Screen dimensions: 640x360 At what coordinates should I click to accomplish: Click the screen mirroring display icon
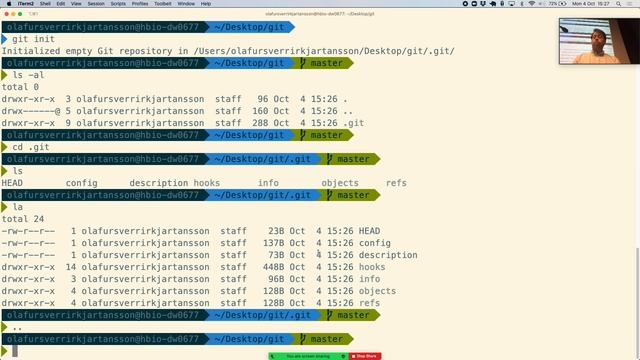(x=511, y=4)
